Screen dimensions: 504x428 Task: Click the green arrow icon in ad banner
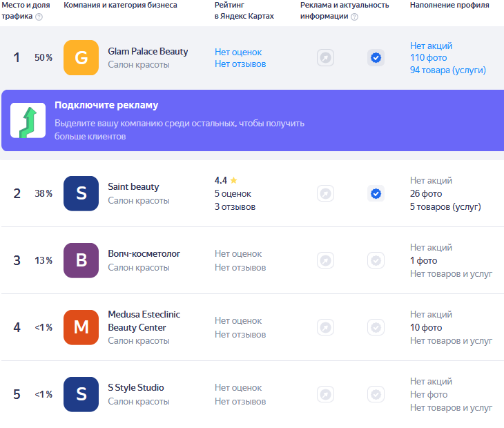tap(28, 121)
